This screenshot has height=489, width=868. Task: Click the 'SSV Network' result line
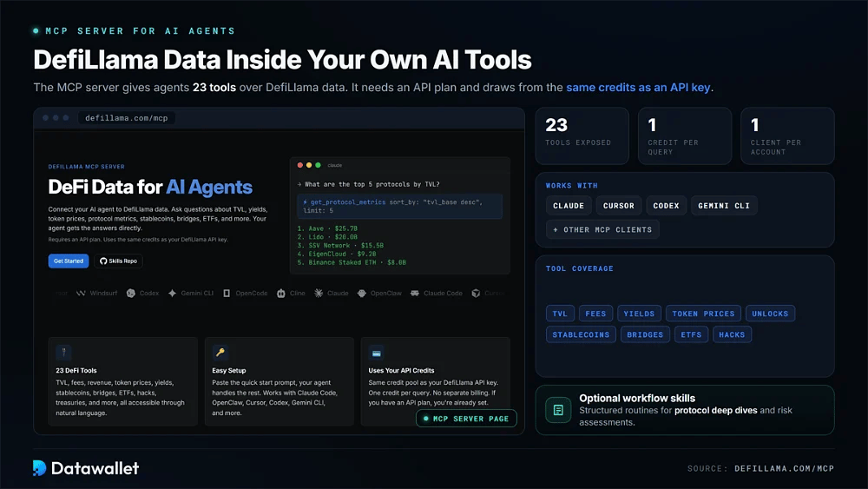340,245
